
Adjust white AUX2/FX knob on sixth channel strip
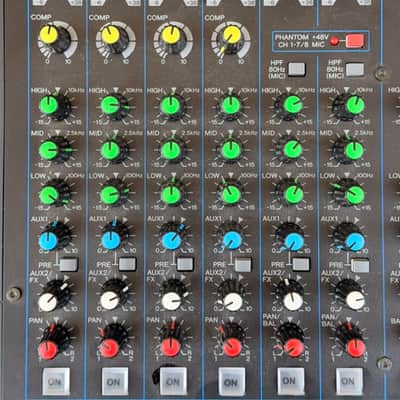pyautogui.click(x=355, y=300)
